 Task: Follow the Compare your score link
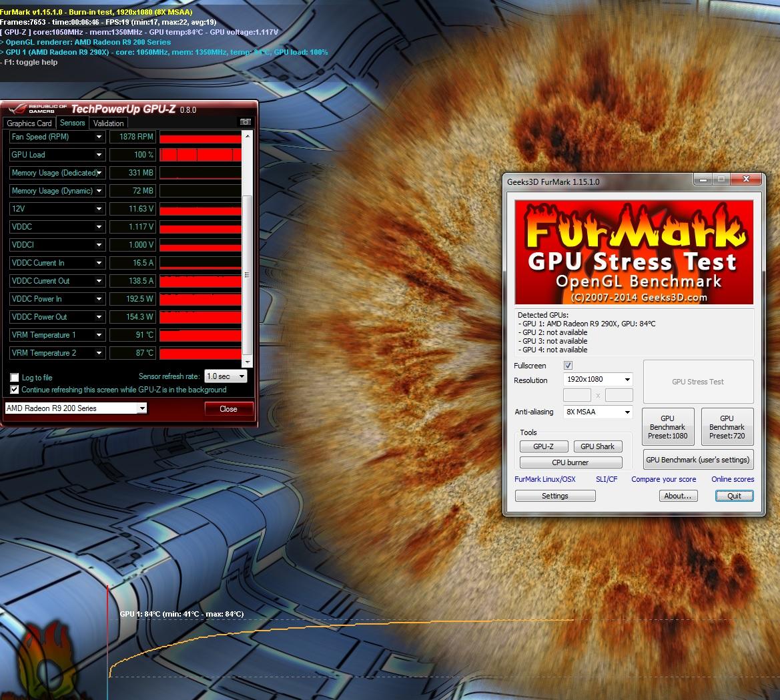pos(664,479)
